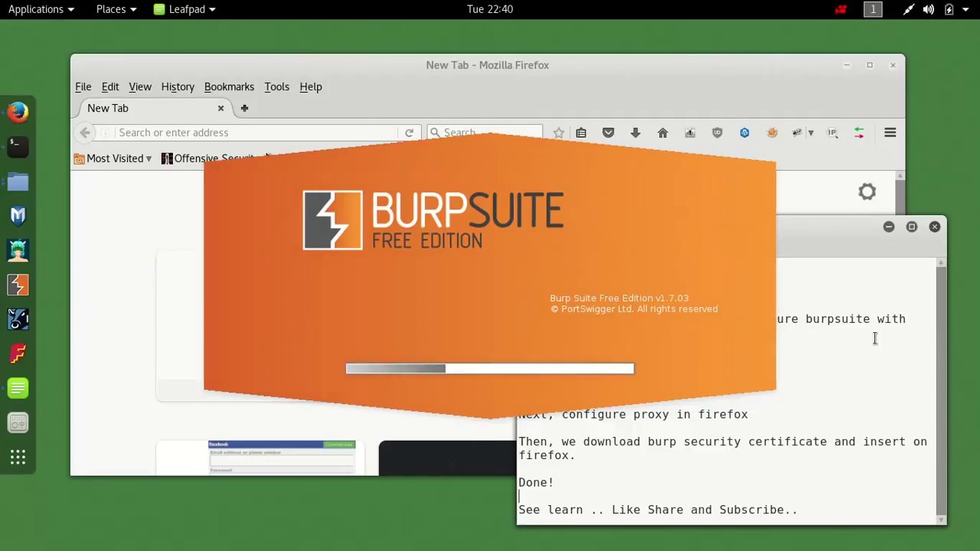This screenshot has width=980, height=551.
Task: Open the Tweak Tool dock icon
Action: pyautogui.click(x=18, y=423)
